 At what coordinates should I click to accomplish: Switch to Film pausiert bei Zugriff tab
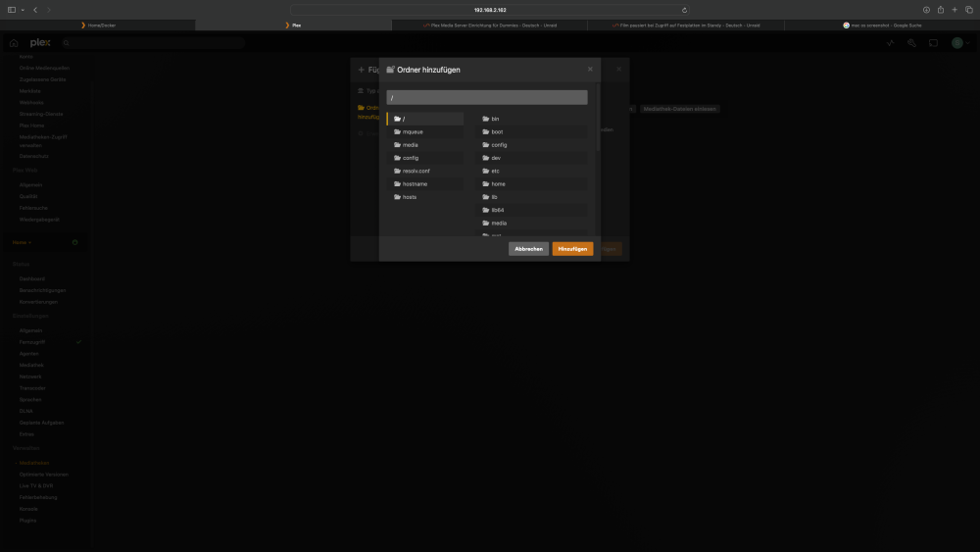[x=686, y=25]
